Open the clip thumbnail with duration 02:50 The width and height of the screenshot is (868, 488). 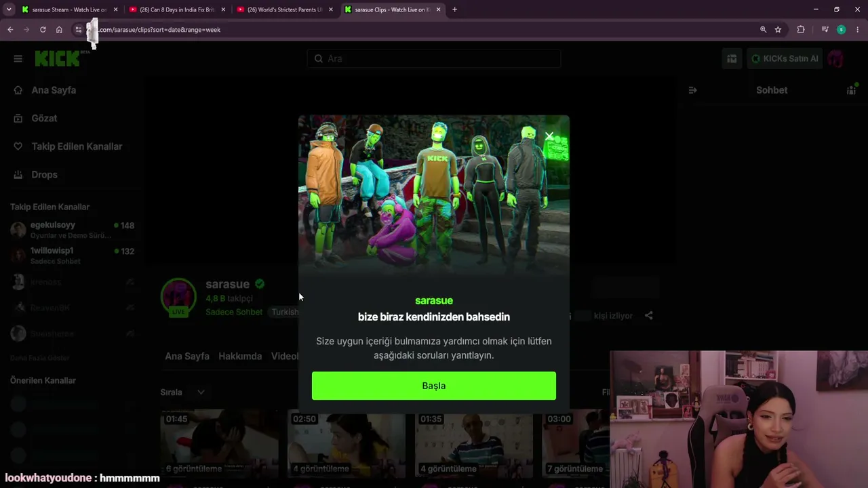[x=347, y=444]
